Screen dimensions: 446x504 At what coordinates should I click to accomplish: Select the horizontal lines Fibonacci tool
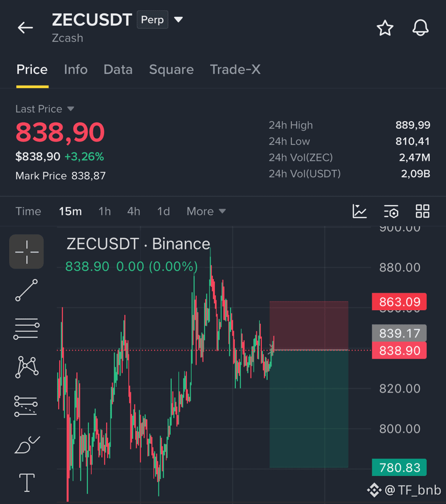click(26, 328)
